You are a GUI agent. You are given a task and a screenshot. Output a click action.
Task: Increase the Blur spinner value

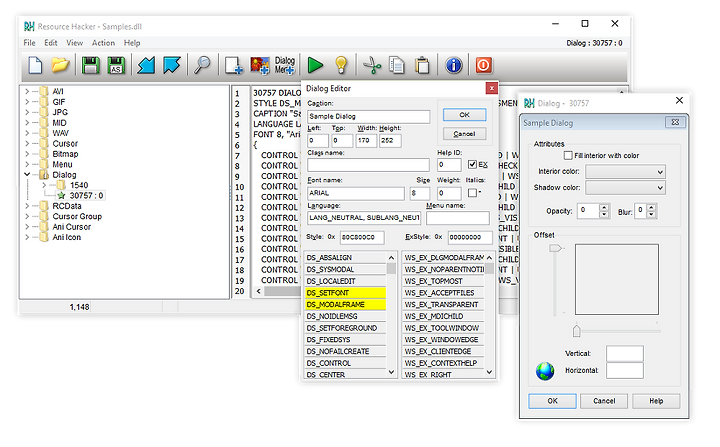point(651,208)
